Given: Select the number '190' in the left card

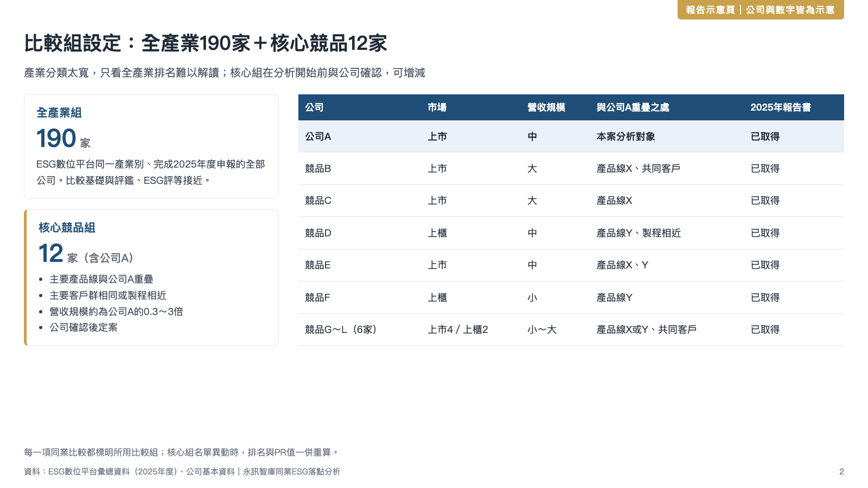Looking at the screenshot, I should tap(56, 138).
